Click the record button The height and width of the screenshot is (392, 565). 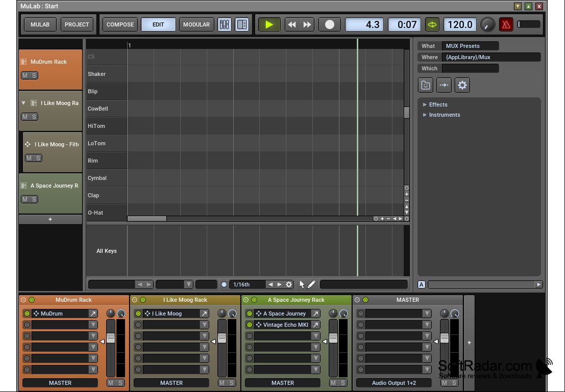(329, 24)
